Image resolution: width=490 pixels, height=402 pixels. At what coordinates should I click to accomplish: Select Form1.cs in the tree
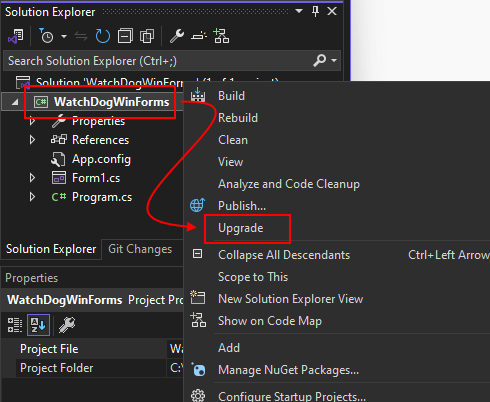point(96,178)
